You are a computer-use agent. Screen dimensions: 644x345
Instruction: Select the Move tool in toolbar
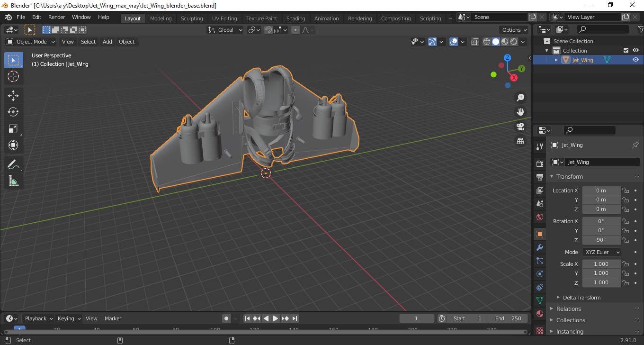[13, 95]
